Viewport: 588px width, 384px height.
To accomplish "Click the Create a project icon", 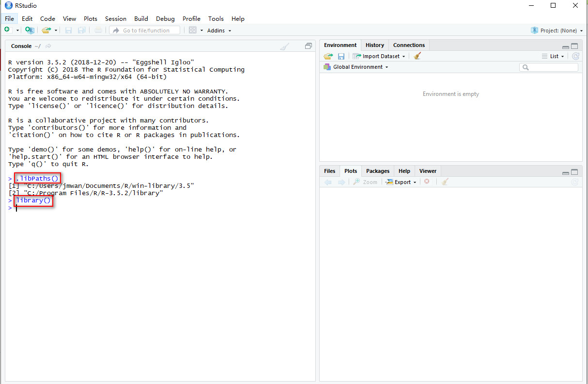I will click(30, 30).
